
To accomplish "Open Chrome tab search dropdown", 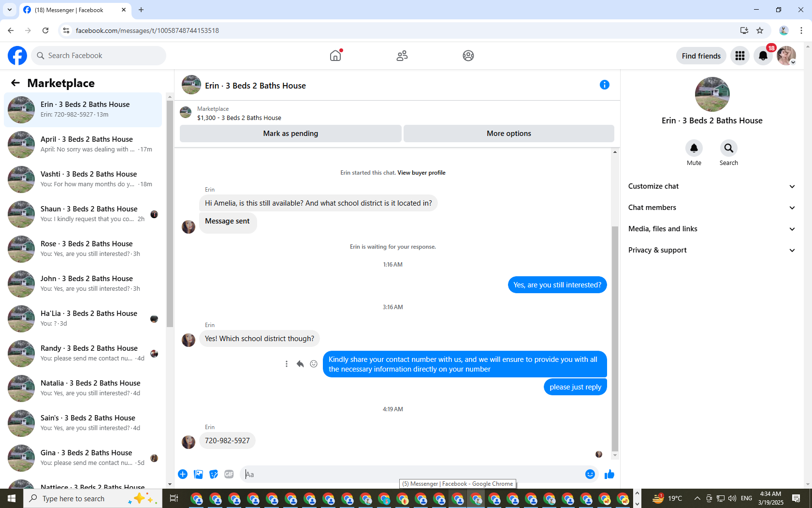I will click(10, 10).
